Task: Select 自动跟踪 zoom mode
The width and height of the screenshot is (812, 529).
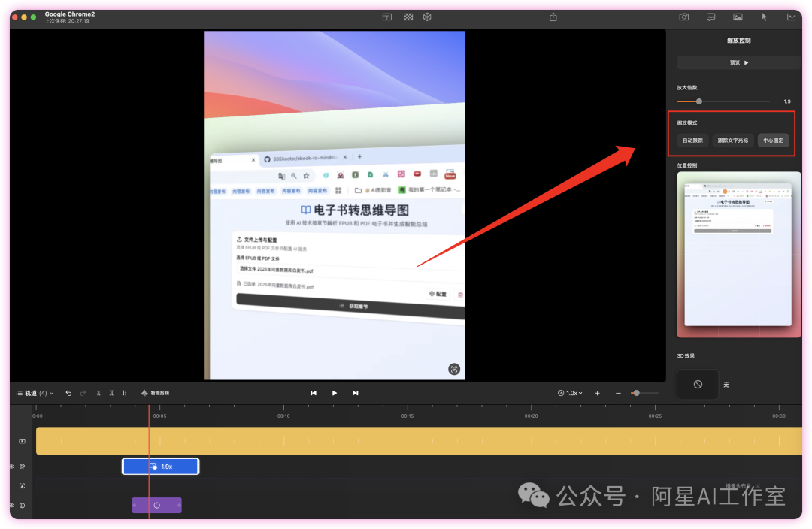Action: tap(692, 141)
